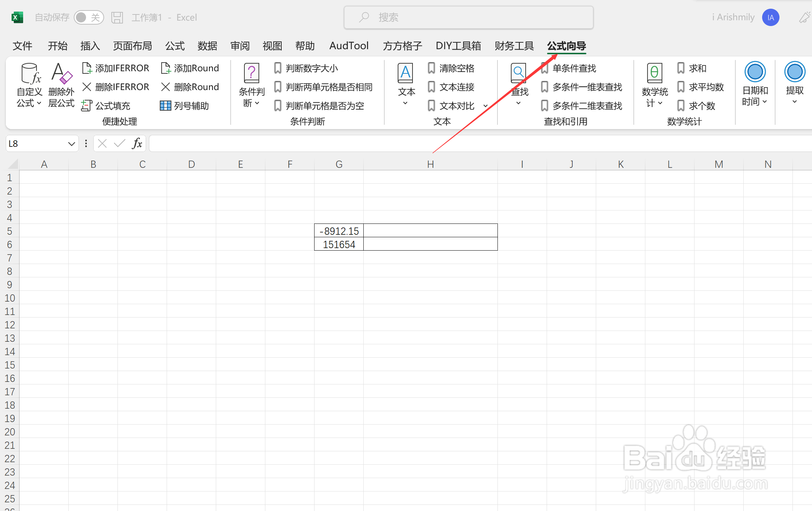Switch to the AudTool tab
Screen dimensions: 812x511
pyautogui.click(x=349, y=46)
